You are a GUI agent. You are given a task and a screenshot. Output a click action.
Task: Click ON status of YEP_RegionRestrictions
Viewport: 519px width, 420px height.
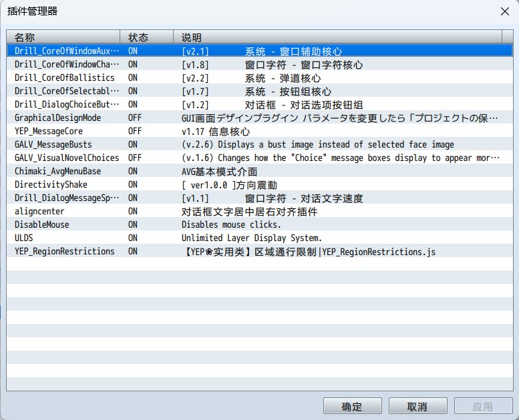point(133,251)
